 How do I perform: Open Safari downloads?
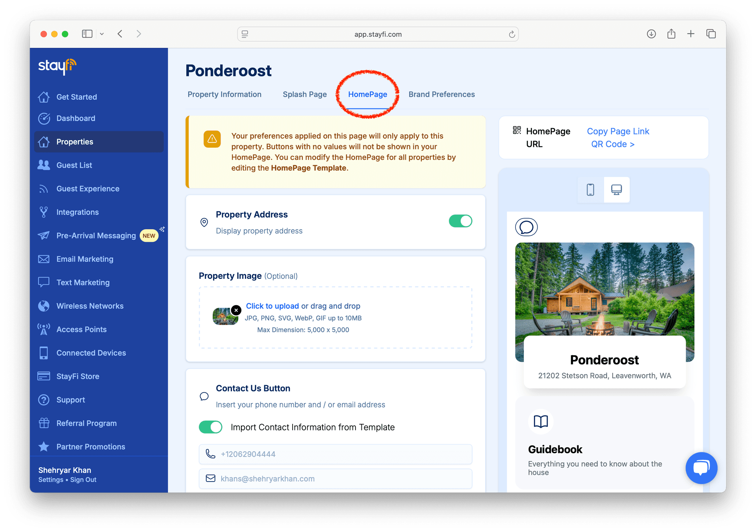pyautogui.click(x=651, y=34)
